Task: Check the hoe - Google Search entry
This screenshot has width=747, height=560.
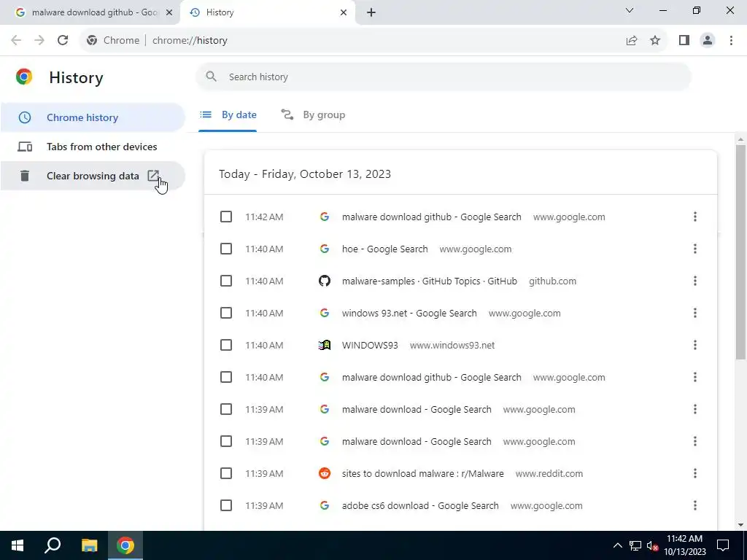Action: tap(226, 249)
